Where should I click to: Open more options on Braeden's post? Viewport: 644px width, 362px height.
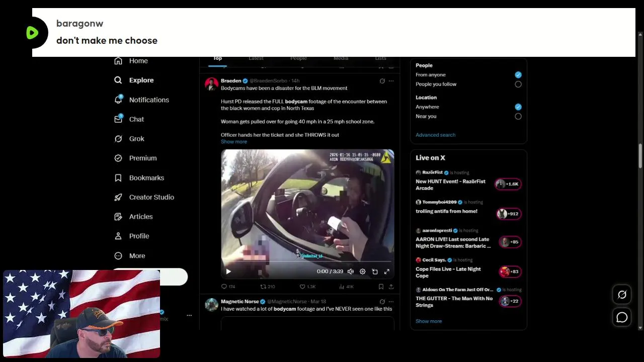[391, 81]
